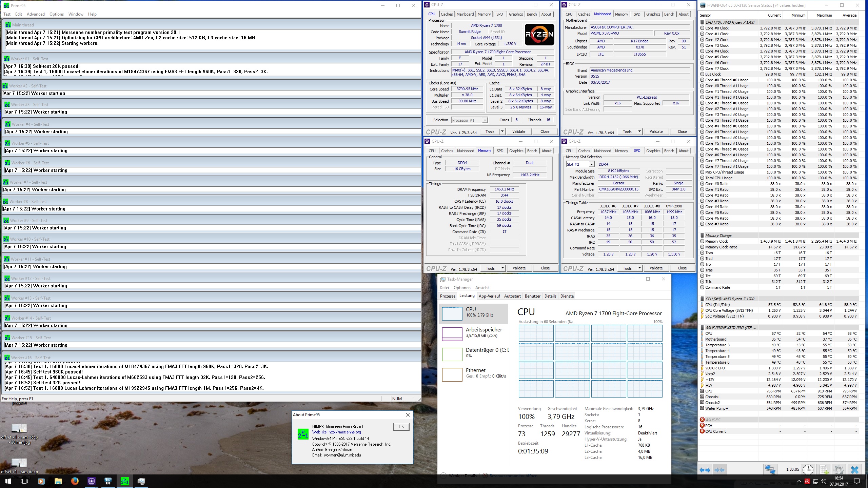Click HWiNFO collapse columns arrows icon
Image resolution: width=868 pixels, height=488 pixels.
click(719, 470)
